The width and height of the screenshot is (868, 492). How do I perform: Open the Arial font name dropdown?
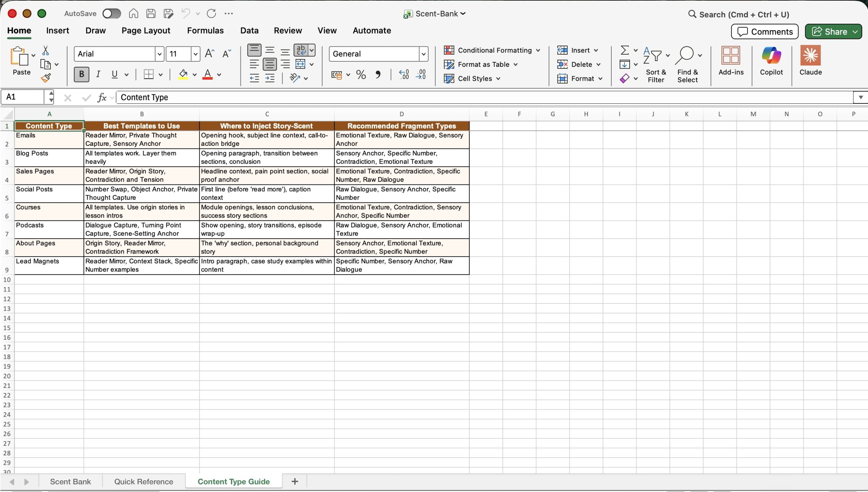click(159, 54)
